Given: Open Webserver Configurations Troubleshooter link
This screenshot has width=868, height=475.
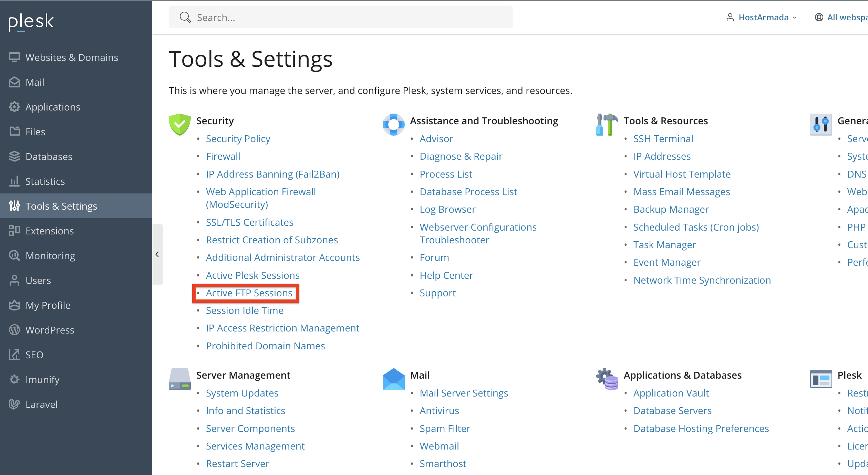Looking at the screenshot, I should click(x=478, y=233).
